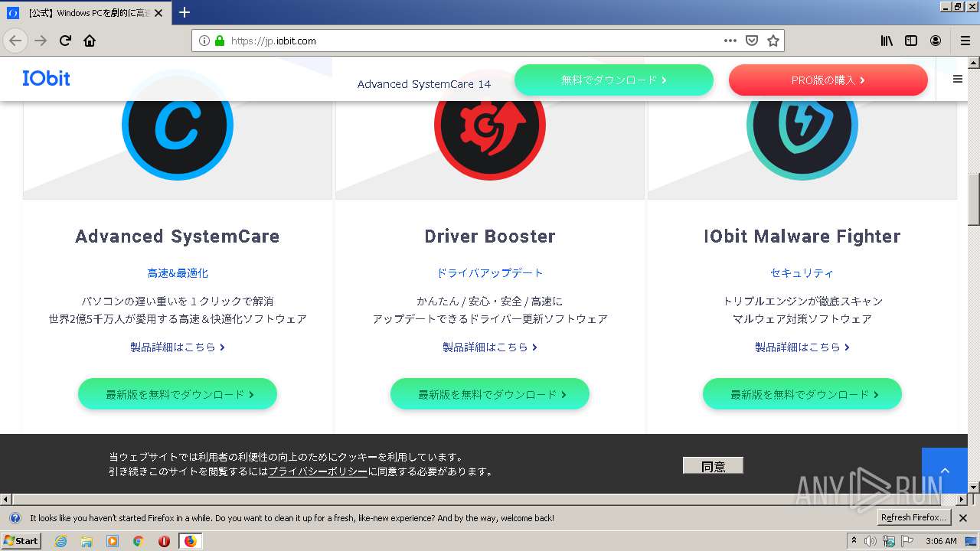
Task: Click the network tray icon
Action: tap(889, 541)
